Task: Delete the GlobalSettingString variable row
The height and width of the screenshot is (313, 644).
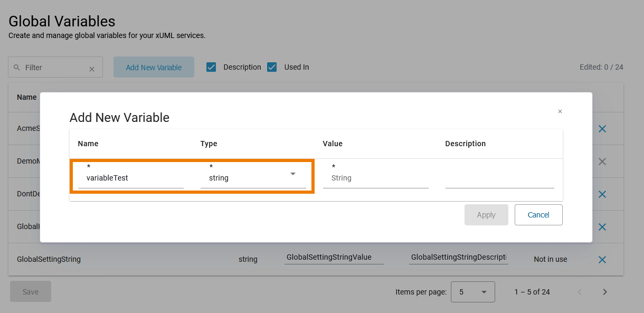Action: [x=602, y=260]
